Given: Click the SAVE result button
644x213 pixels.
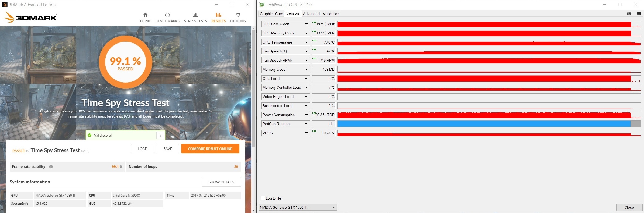Looking at the screenshot, I should (x=168, y=149).
